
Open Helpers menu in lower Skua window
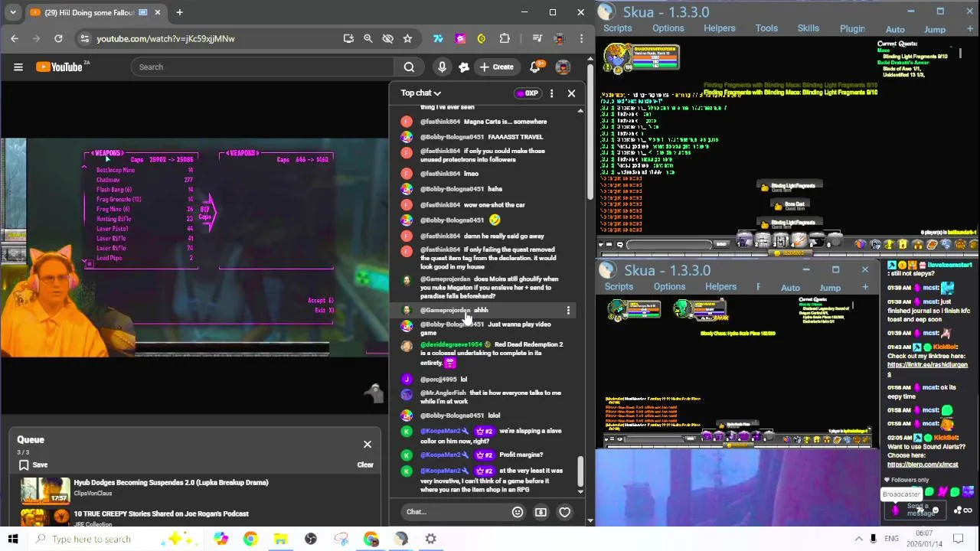point(720,287)
